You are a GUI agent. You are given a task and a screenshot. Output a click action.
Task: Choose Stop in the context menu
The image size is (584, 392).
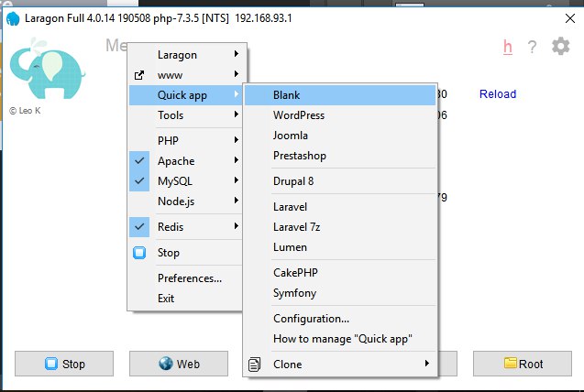click(185, 253)
